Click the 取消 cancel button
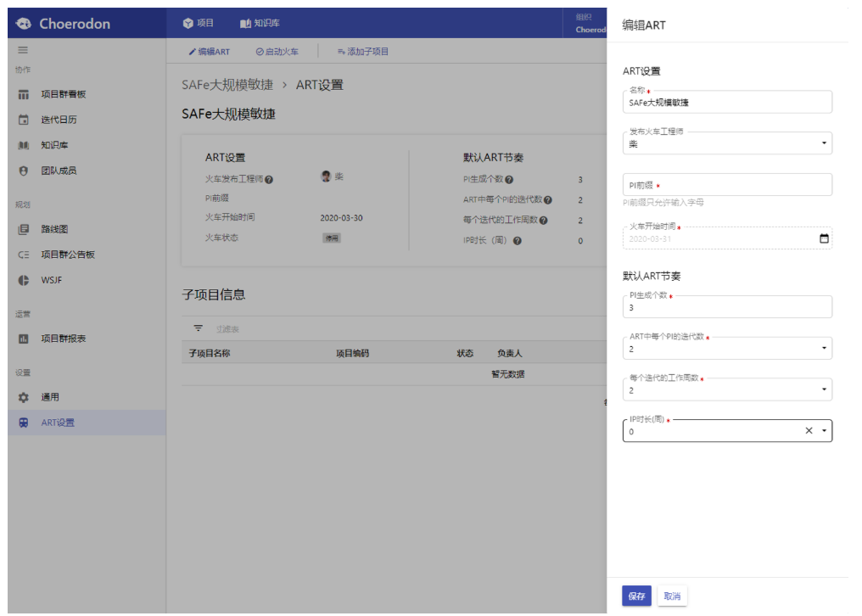Screen dimensions: 862x616 (672, 596)
